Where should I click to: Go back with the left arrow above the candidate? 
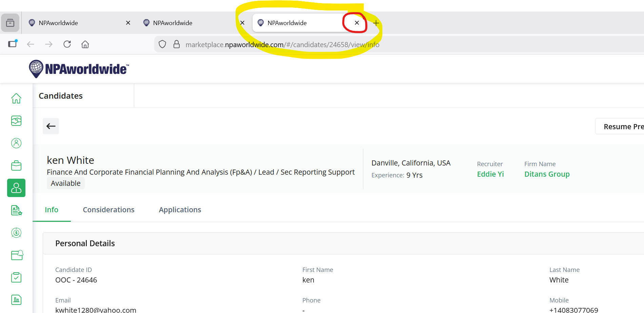[x=51, y=126]
